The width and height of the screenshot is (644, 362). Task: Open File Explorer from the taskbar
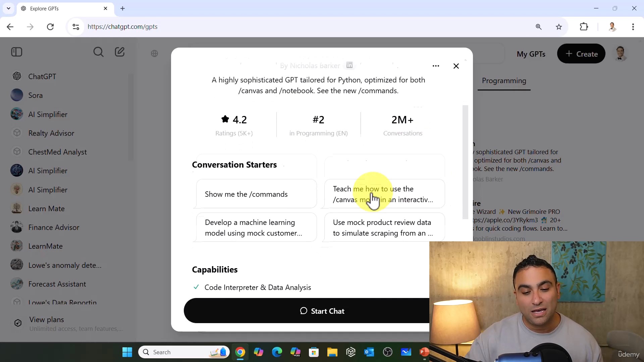[332, 352]
